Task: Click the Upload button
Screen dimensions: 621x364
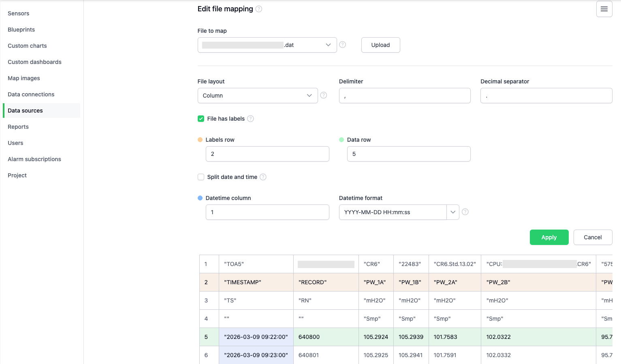Action: pos(380,45)
